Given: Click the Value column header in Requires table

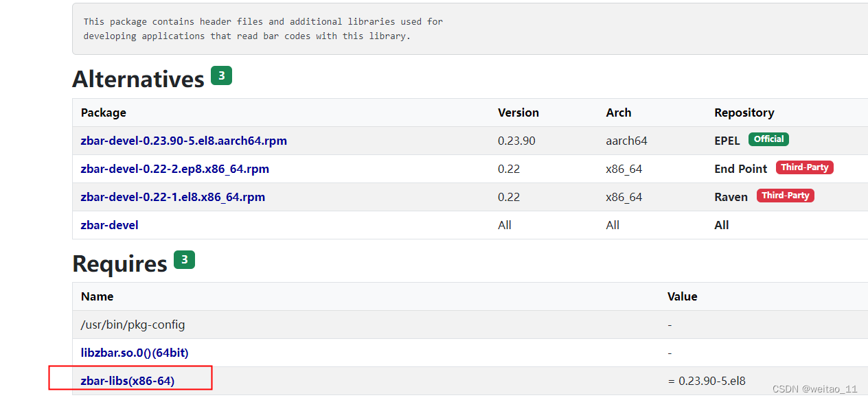Looking at the screenshot, I should [x=682, y=296].
